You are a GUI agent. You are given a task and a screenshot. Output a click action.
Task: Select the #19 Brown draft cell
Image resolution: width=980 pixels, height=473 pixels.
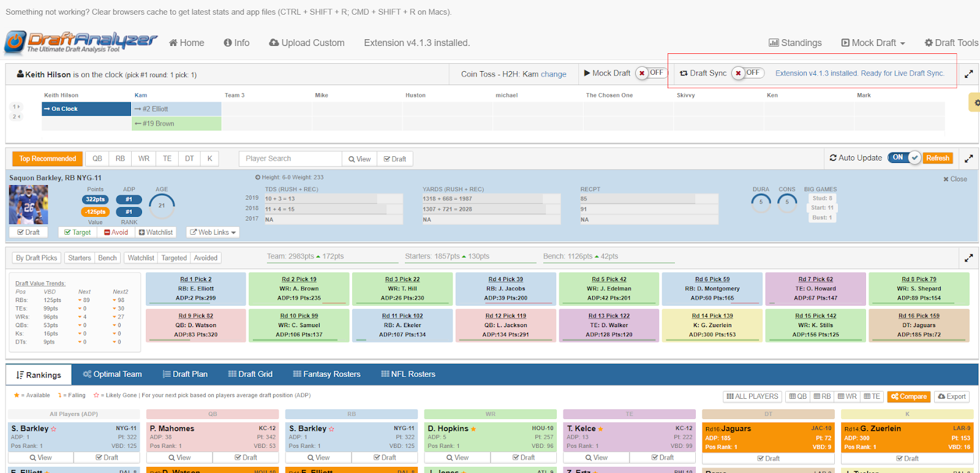(176, 124)
